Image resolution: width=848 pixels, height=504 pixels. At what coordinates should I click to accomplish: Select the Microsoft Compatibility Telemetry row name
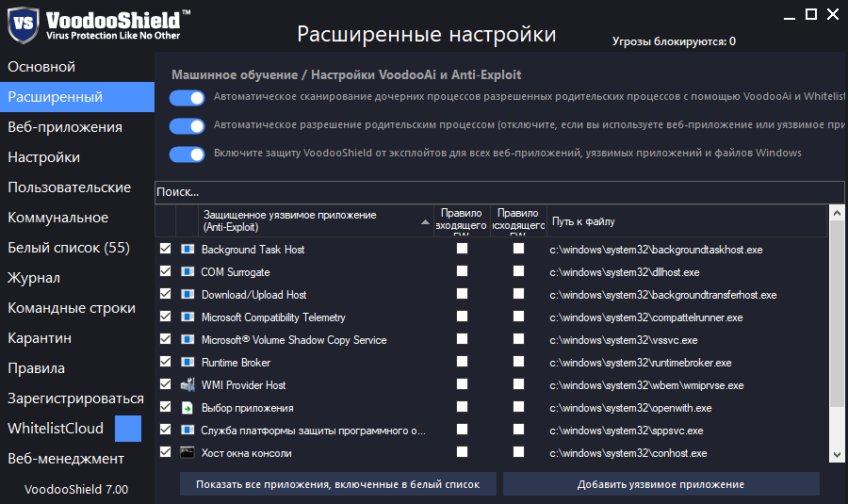click(273, 317)
